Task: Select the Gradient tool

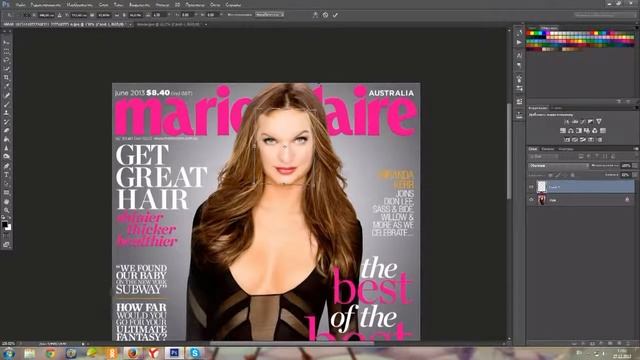Action: point(6,139)
